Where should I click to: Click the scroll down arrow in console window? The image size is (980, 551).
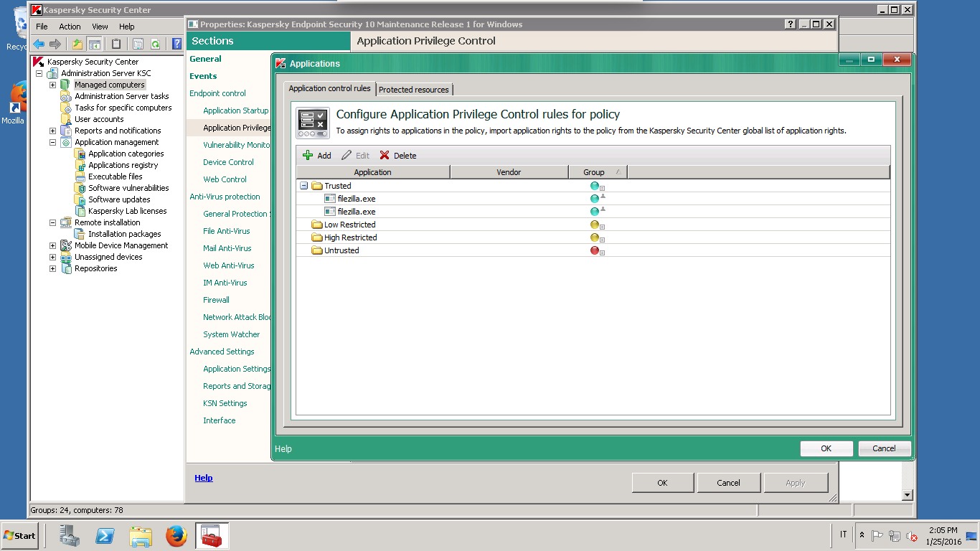[908, 495]
